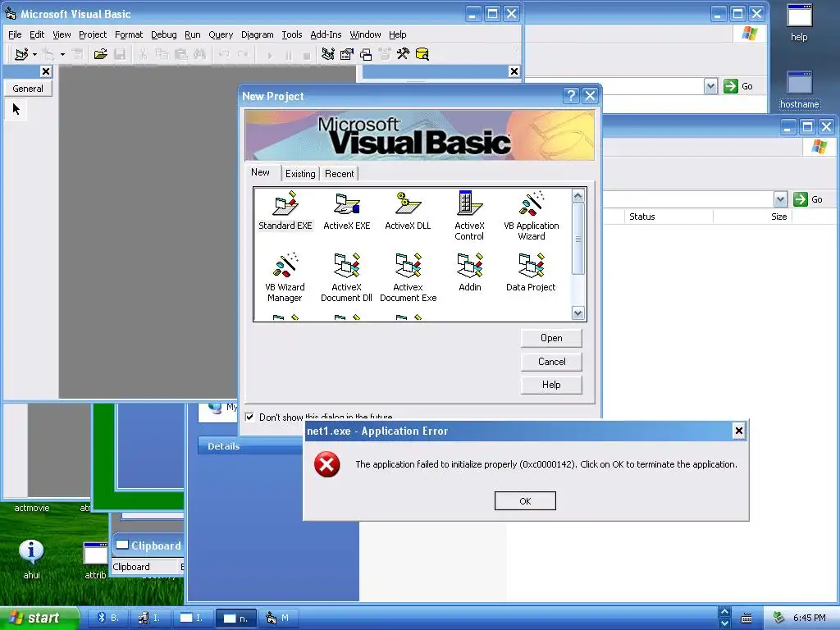Click project list scrollbar down arrow
The height and width of the screenshot is (630, 840).
point(577,313)
